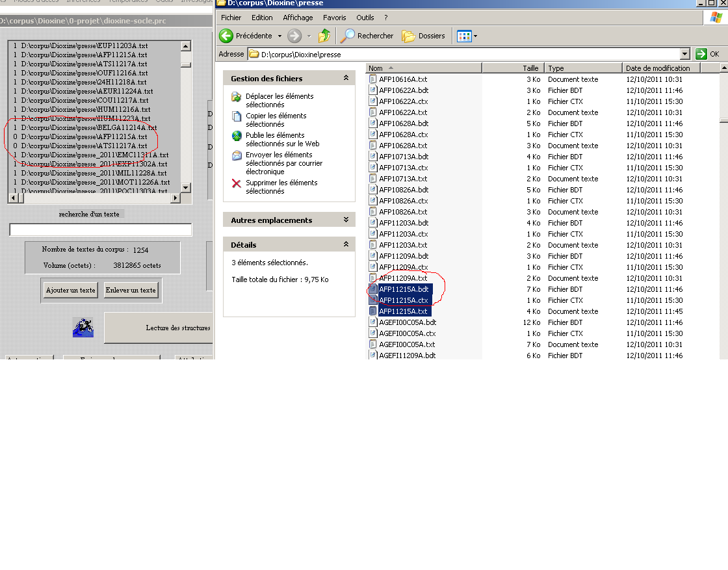This screenshot has height=570, width=728.
Task: Collapse the Détails panel
Action: [346, 244]
